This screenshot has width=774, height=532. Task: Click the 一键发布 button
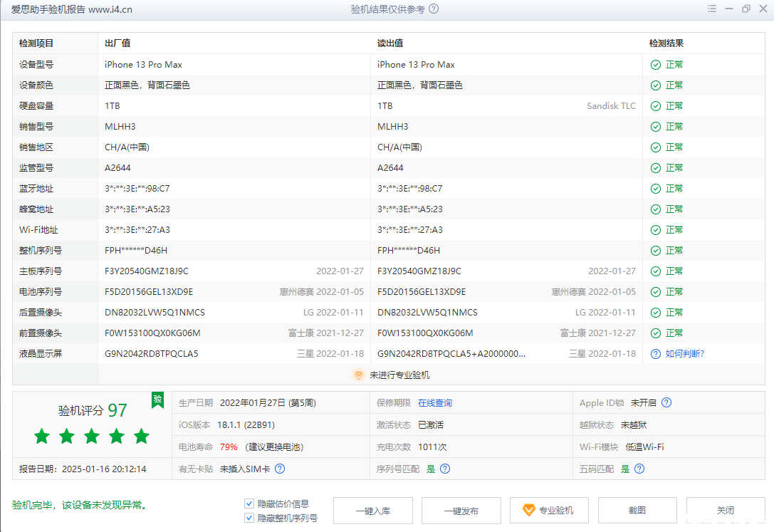(x=461, y=511)
